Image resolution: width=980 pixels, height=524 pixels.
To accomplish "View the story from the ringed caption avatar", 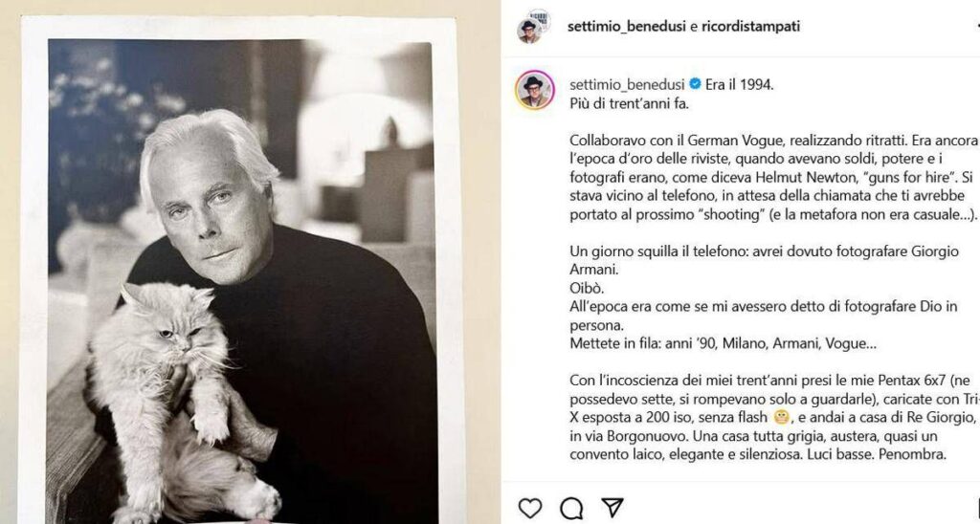I will click(x=535, y=90).
